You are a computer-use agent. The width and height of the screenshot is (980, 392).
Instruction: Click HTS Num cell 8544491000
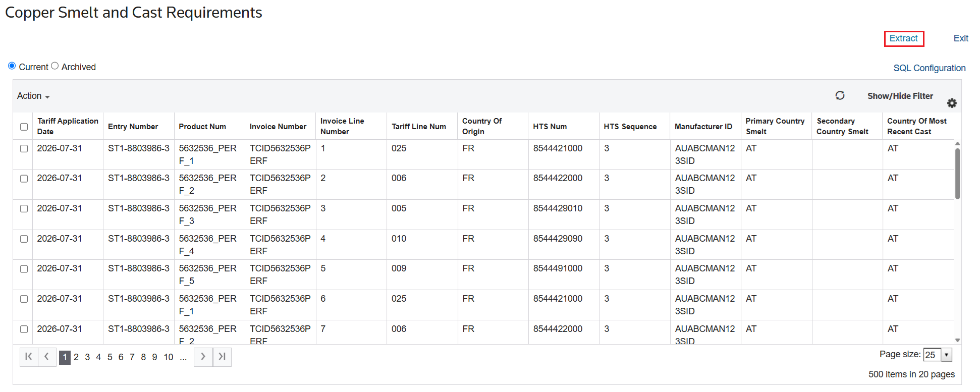(558, 268)
